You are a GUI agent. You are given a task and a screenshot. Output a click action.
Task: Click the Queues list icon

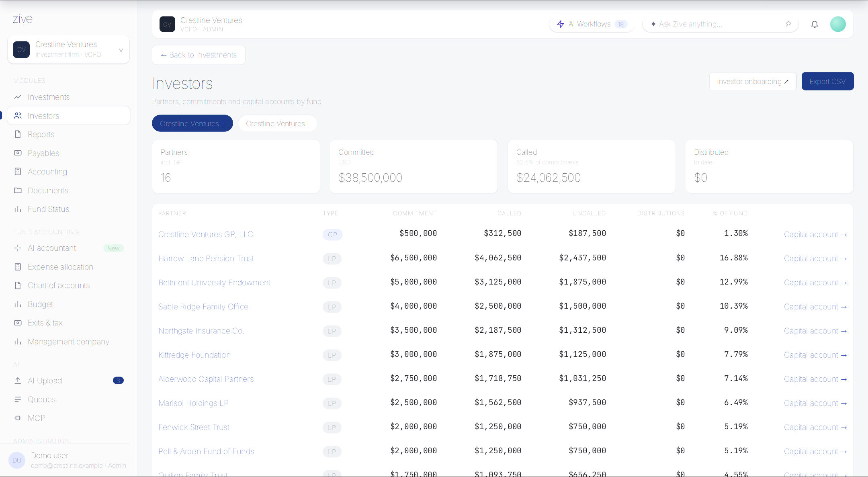coord(18,399)
